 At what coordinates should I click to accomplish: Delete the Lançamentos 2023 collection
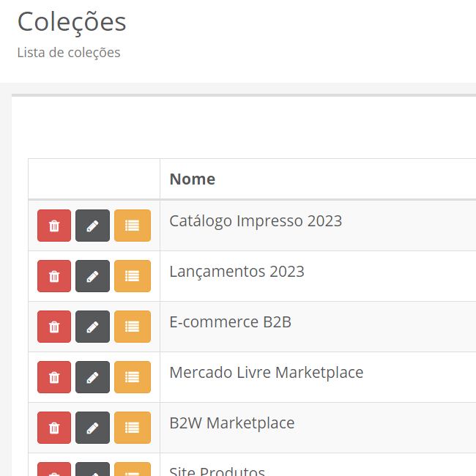[54, 276]
